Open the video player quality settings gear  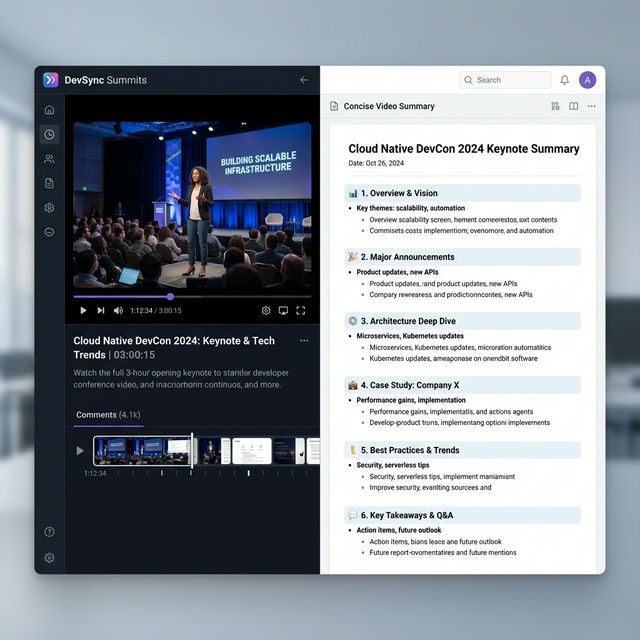[266, 311]
